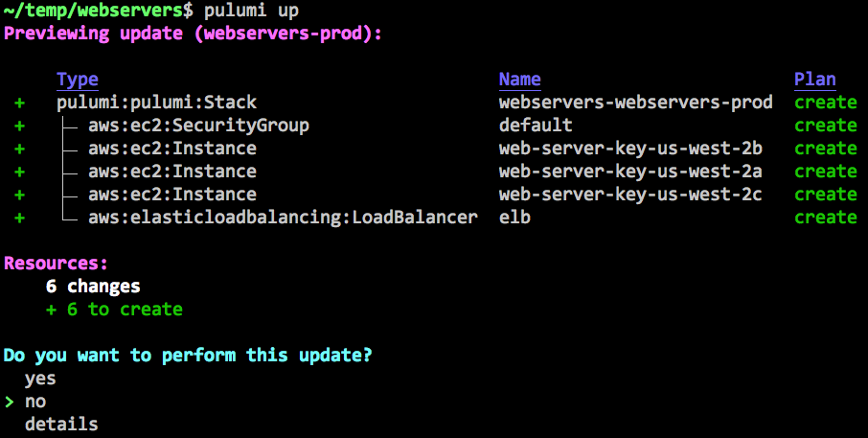Click the plus icon on the SecurityGroup row
The image size is (868, 438).
tap(19, 126)
